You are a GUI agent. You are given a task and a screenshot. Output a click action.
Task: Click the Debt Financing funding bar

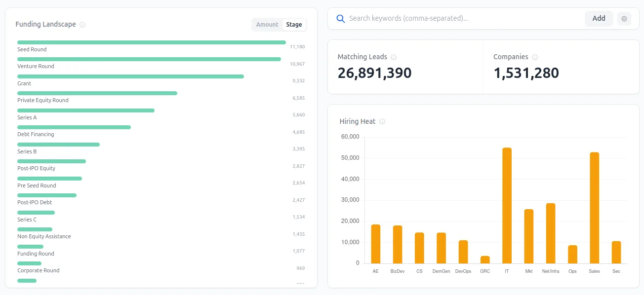tap(74, 127)
